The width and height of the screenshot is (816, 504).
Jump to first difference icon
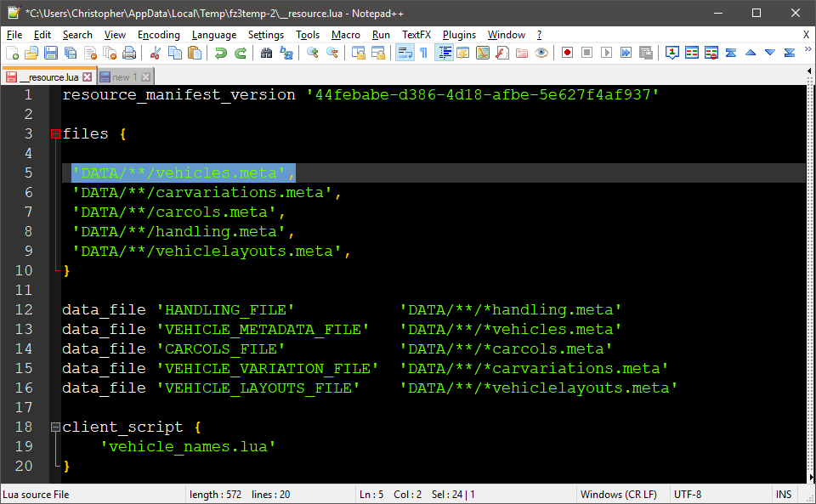pyautogui.click(x=731, y=53)
